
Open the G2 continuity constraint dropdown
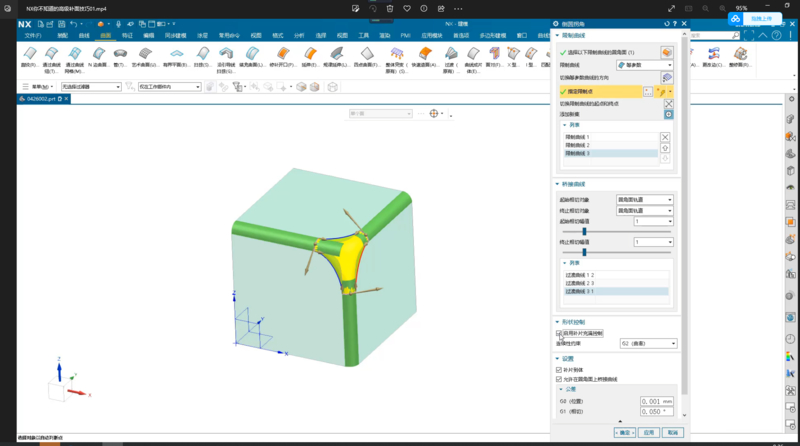(647, 343)
